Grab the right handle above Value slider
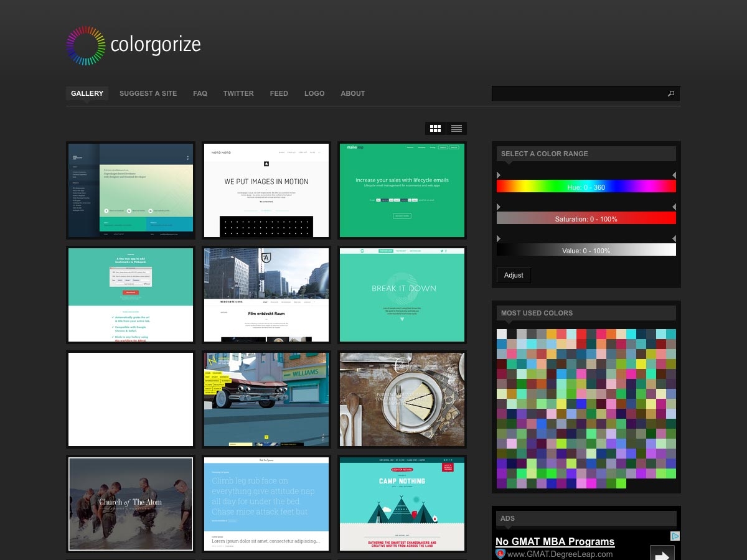Screen dimensions: 747x560 (674, 238)
